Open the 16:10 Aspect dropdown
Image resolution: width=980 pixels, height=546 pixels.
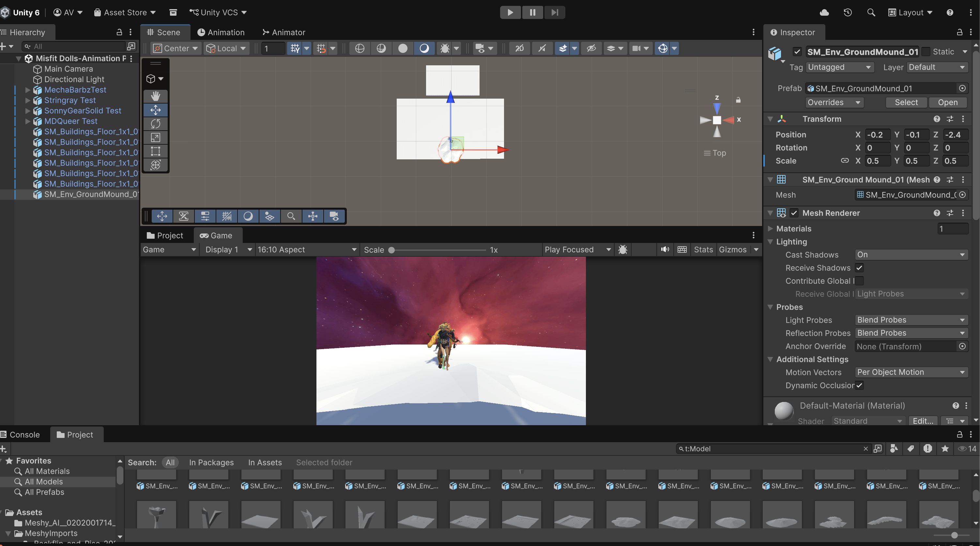click(x=307, y=249)
